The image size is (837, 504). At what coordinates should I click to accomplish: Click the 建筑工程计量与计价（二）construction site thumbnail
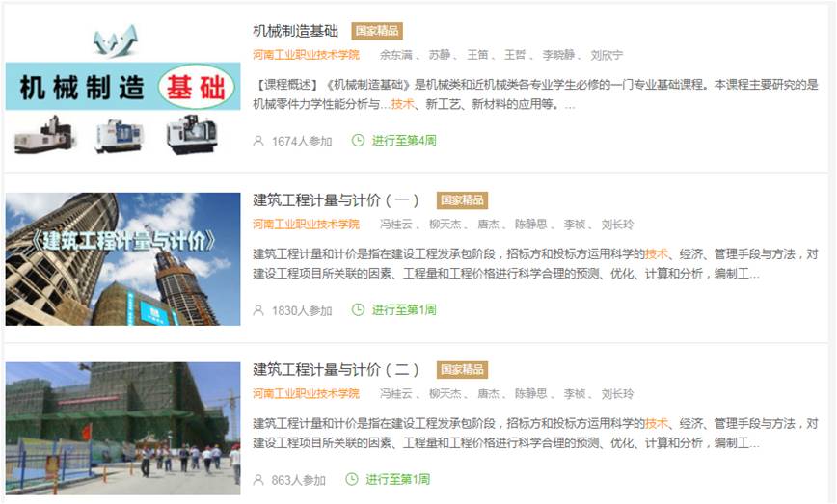pyautogui.click(x=122, y=428)
